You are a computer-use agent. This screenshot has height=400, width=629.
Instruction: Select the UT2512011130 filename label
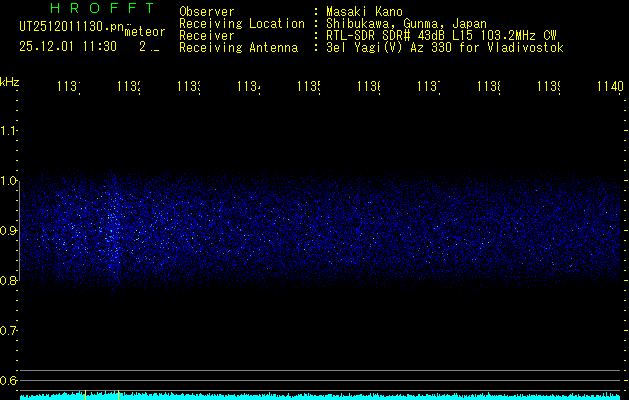70,27
